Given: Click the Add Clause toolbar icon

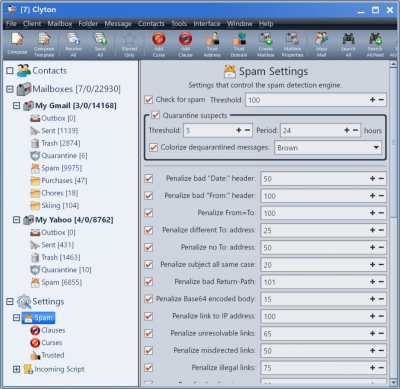Looking at the screenshot, I should 185,44.
